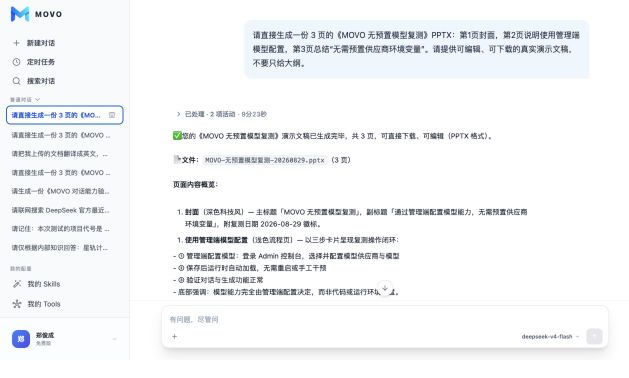Screen dimensions: 629x378
Task: Open the deepseek-v4-flash model dropdown
Action: (550, 336)
